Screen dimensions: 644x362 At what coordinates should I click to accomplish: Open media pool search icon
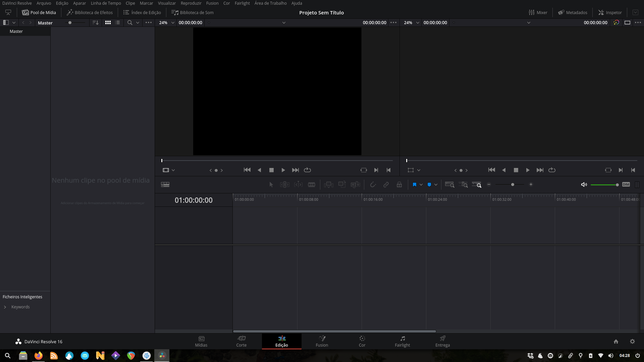click(130, 22)
